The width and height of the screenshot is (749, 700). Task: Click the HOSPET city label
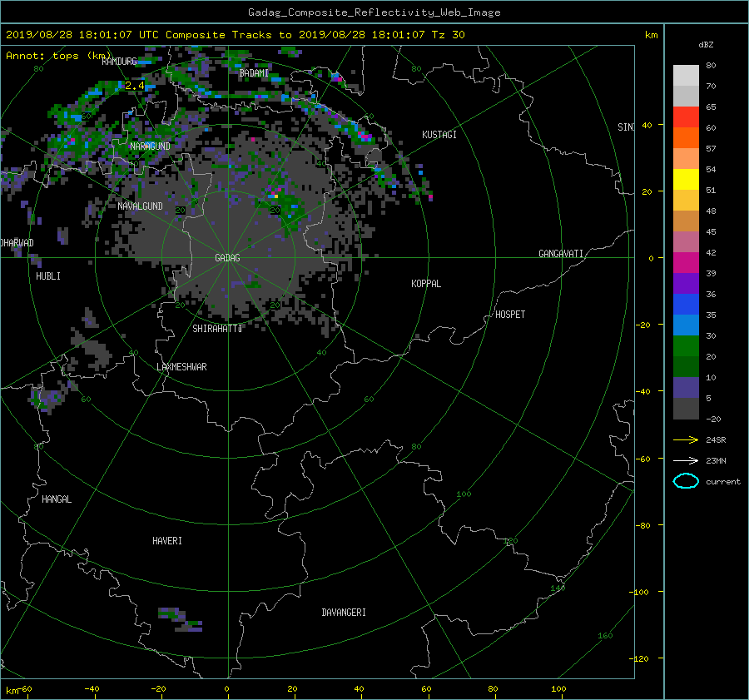510,315
